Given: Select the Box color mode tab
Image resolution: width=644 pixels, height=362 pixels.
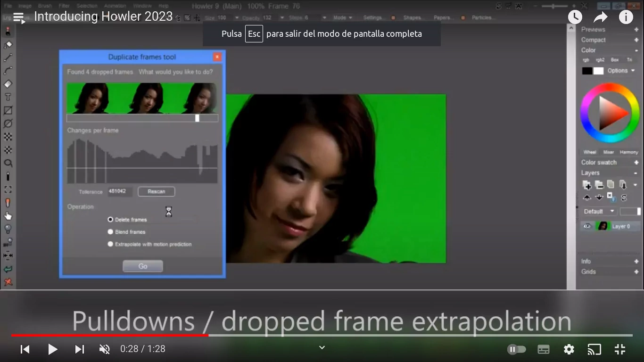Looking at the screenshot, I should pos(615,60).
